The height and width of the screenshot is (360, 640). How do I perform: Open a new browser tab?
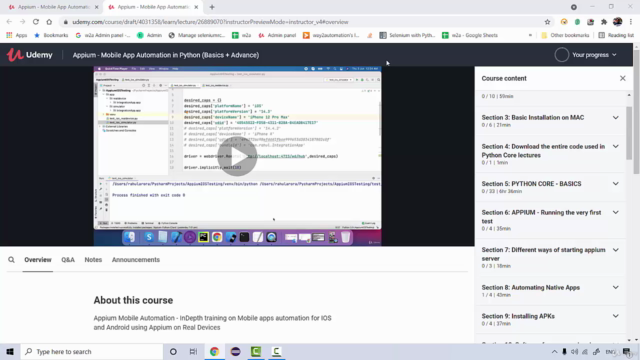(212, 7)
